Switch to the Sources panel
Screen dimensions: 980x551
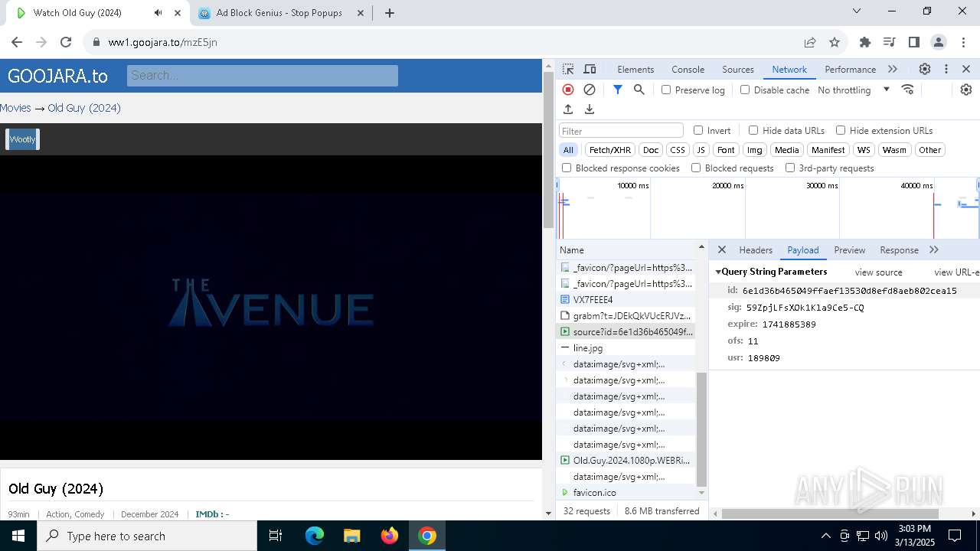pos(738,69)
